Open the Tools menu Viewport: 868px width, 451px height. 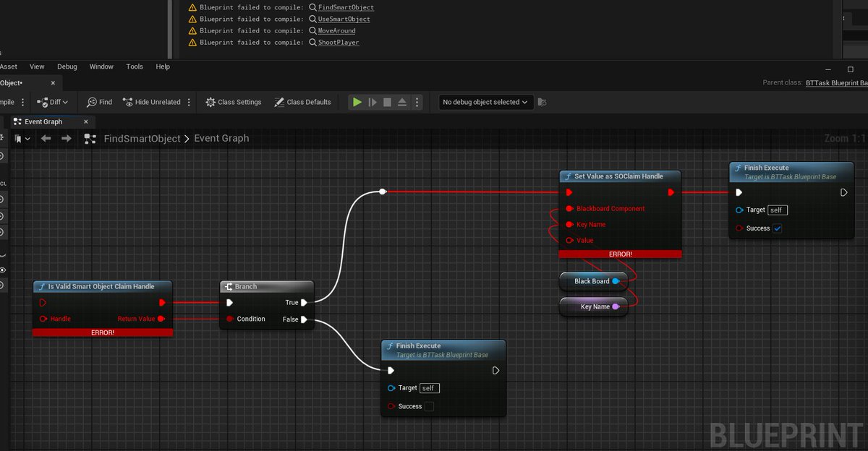pos(135,66)
